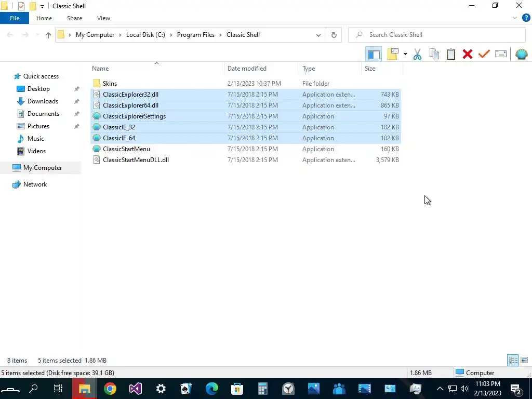532x399 pixels.
Task: Select ClassicExplorer32.dll file
Action: tap(246, 95)
